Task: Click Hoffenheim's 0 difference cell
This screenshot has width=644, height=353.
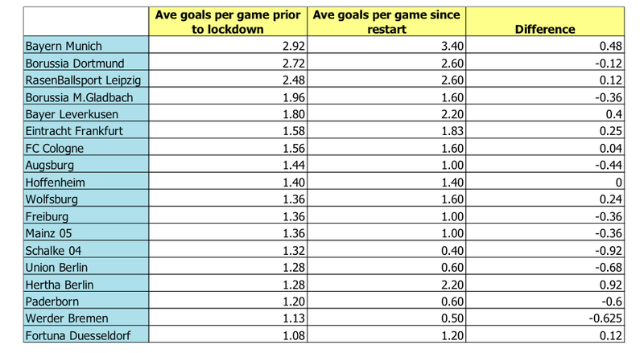Action: [x=545, y=182]
